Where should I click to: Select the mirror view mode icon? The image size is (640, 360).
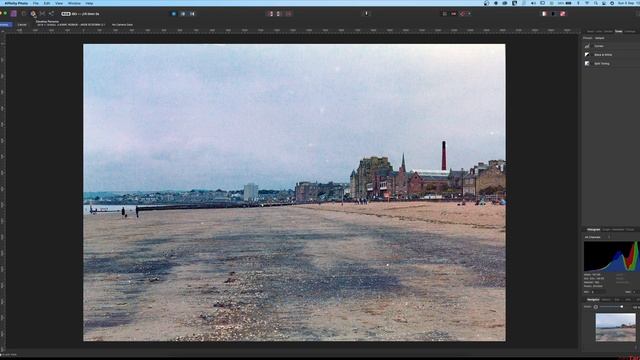click(x=192, y=13)
